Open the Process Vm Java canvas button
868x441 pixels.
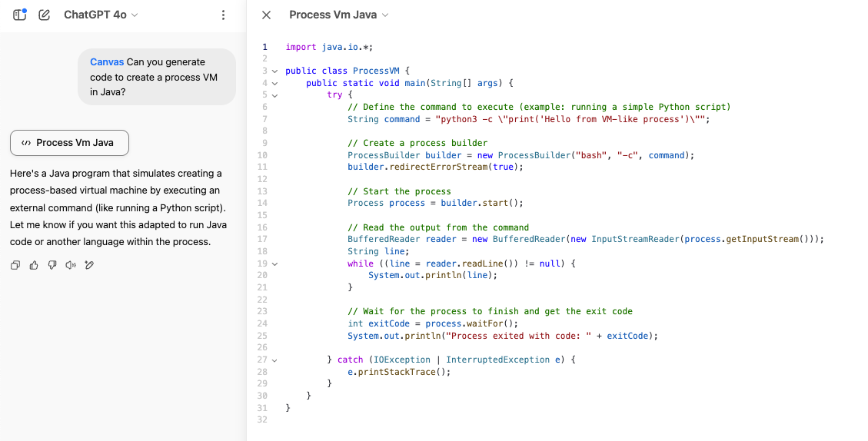69,142
